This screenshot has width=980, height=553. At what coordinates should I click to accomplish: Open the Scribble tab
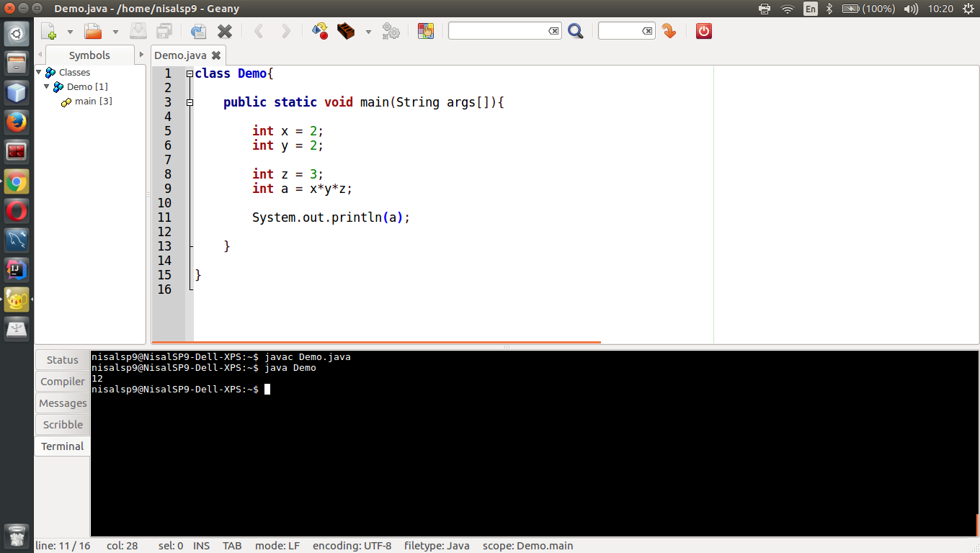[62, 425]
